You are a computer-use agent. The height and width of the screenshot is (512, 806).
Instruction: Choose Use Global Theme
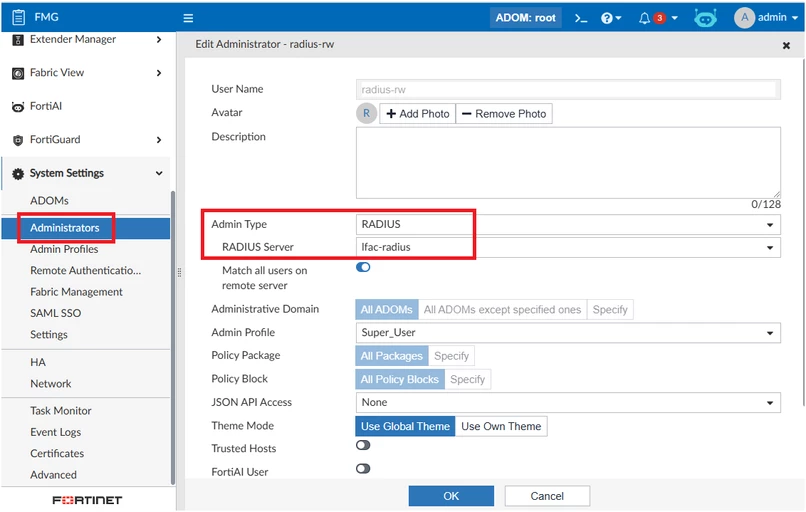pos(405,426)
